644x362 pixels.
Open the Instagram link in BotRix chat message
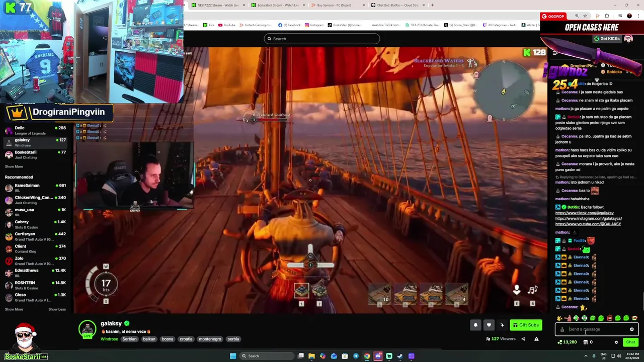pos(588,219)
